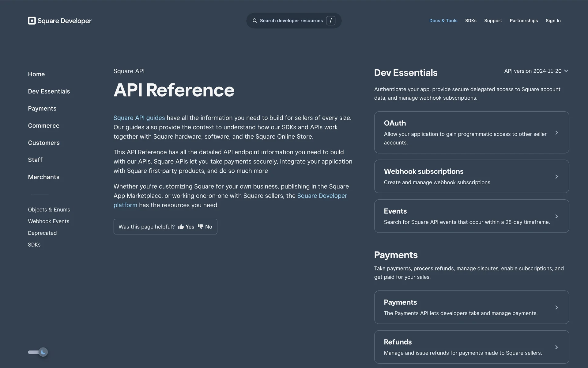Open Objects & Enums in sidebar
The height and width of the screenshot is (368, 588).
coord(49,210)
